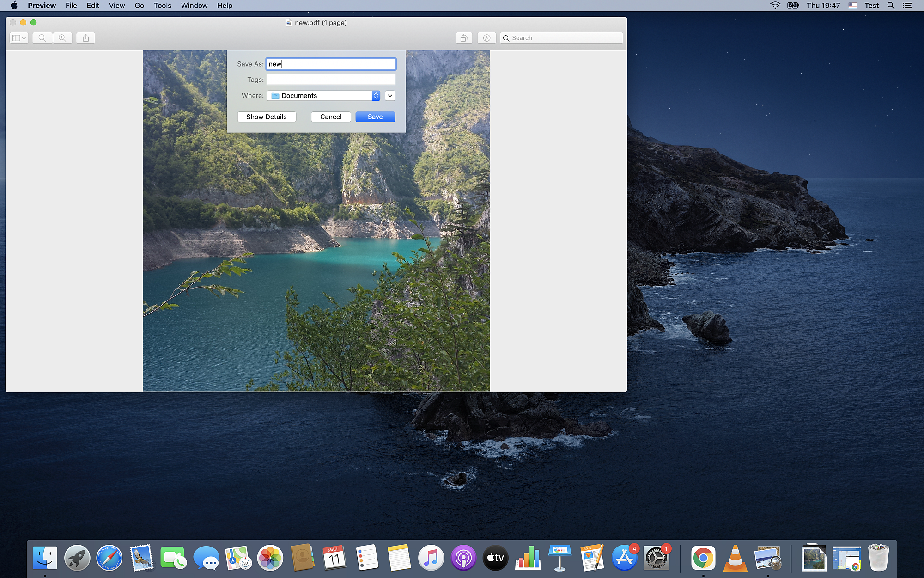
Task: Open Safari browser from dock
Action: point(109,558)
